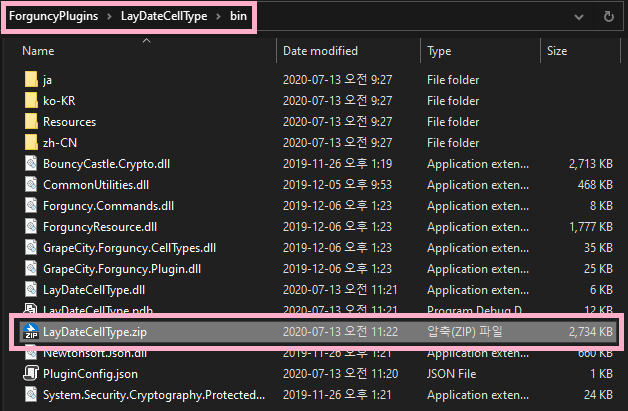The height and width of the screenshot is (411, 628).
Task: Select the PluginConfig.json file icon
Action: [30, 374]
